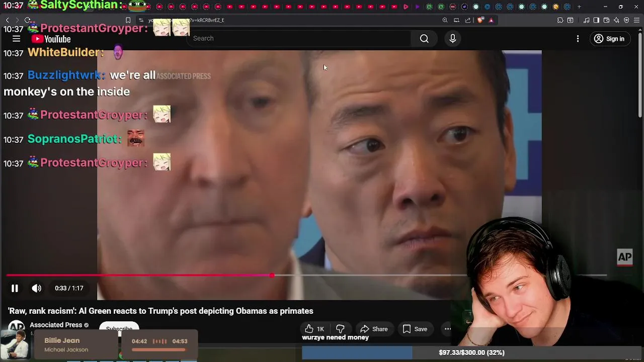The image size is (644, 362).
Task: Open a new browser tab
Action: (579, 7)
